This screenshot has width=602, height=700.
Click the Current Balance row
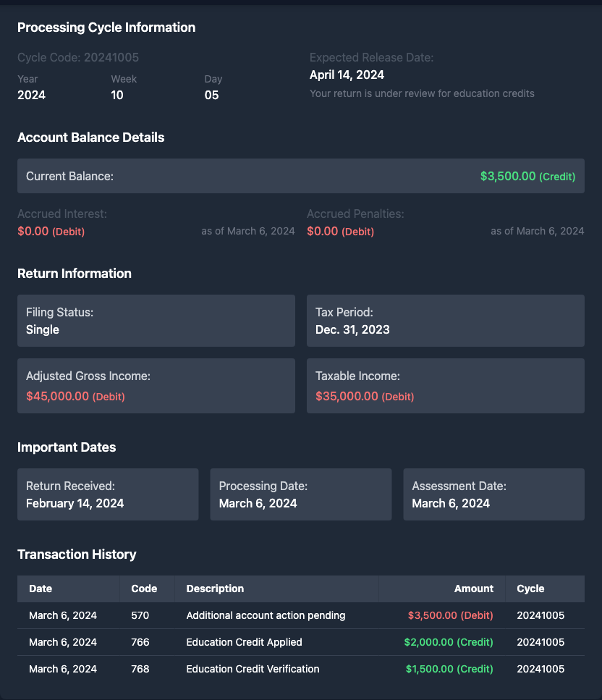[x=300, y=176]
